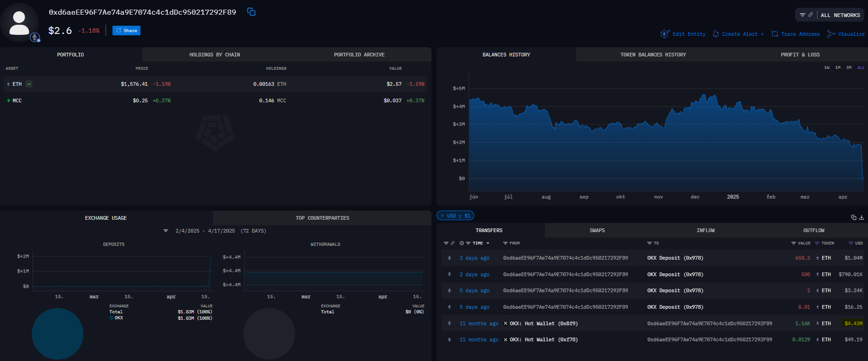
Task: Copy the wallet address with the copy icon
Action: pos(251,12)
